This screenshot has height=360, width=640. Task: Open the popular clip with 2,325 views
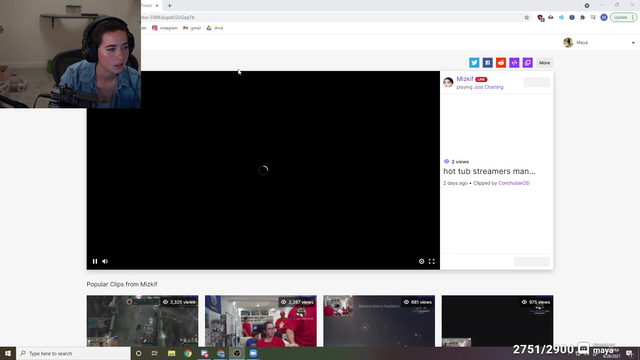point(142,321)
